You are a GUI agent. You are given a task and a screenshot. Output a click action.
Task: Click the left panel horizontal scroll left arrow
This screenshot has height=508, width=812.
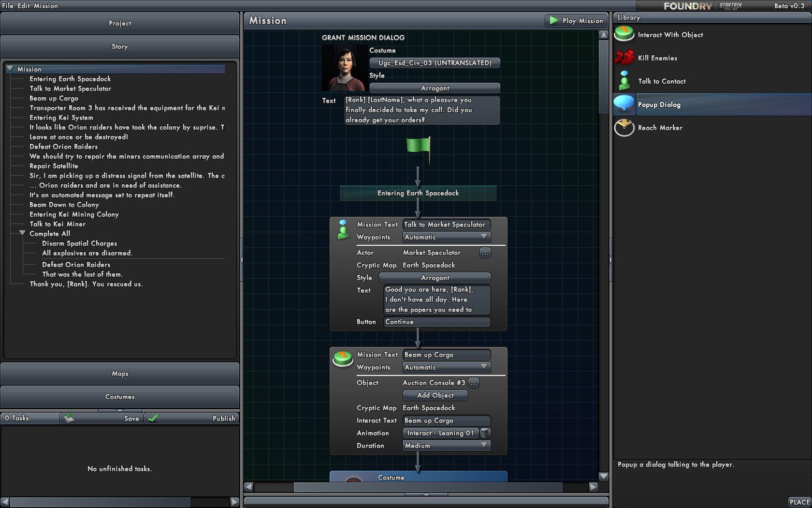pyautogui.click(x=5, y=502)
